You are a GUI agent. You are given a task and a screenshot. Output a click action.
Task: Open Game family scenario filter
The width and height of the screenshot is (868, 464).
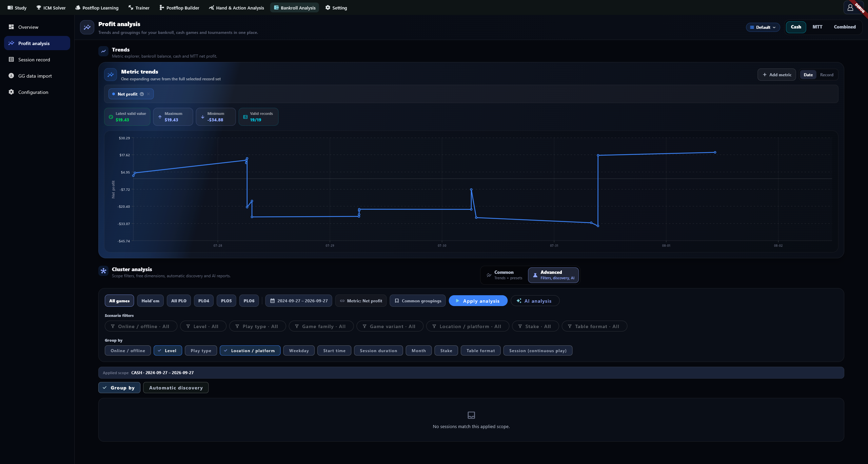click(321, 326)
